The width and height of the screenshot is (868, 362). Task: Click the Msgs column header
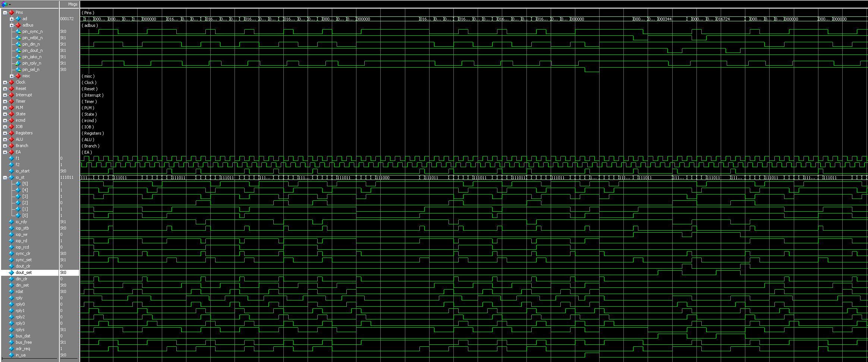pos(73,4)
